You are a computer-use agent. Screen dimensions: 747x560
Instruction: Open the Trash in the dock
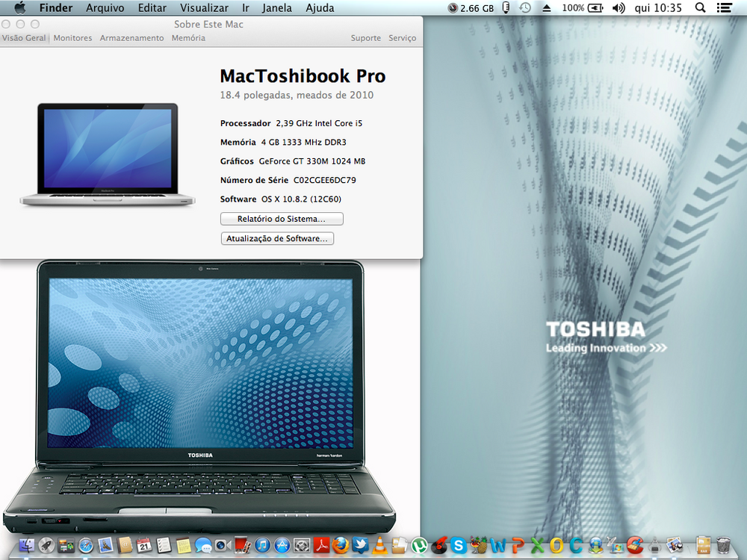tap(723, 546)
